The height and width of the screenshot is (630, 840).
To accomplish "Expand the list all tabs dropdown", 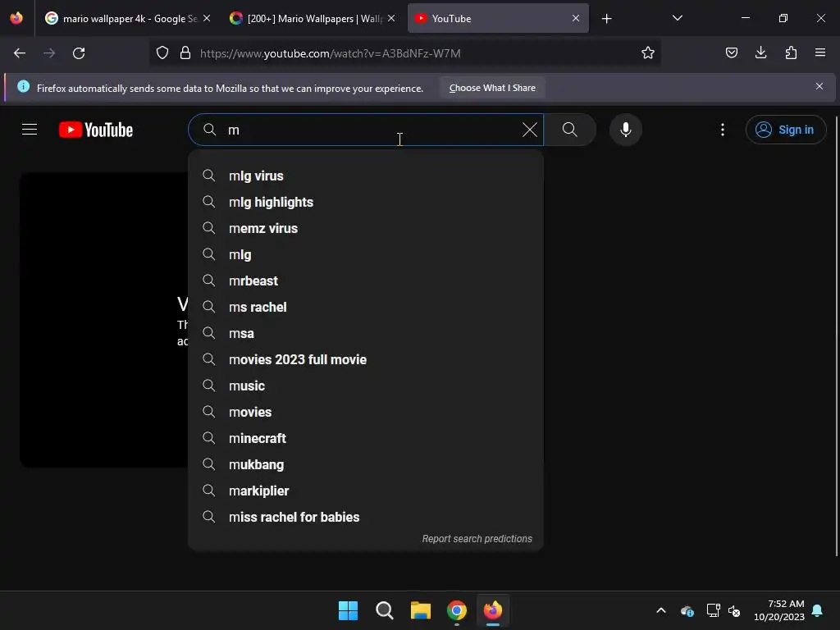I will click(677, 18).
